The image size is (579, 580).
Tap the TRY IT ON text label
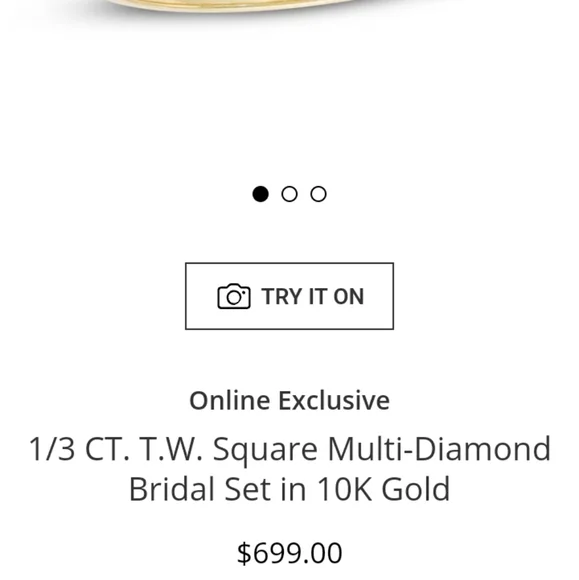(x=313, y=297)
